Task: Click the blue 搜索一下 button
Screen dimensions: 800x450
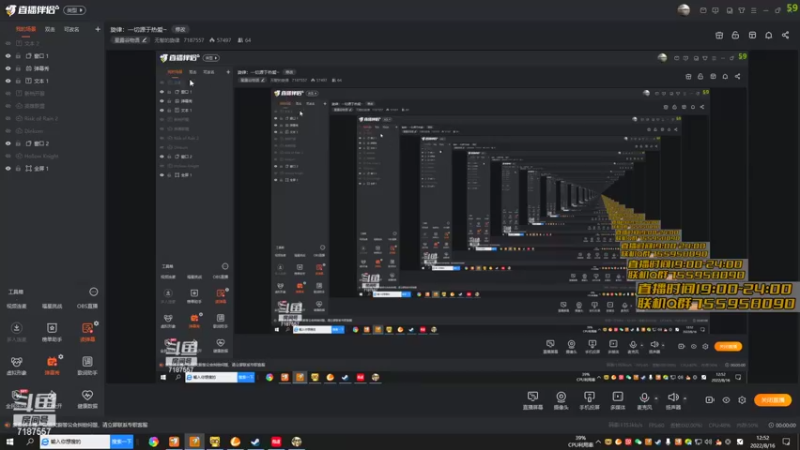Action: coord(122,441)
